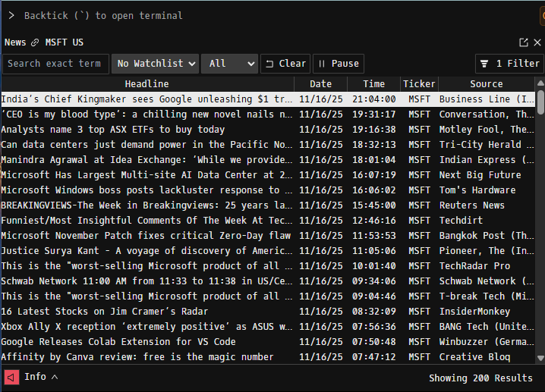Click Showing 200 Results status text

click(480, 378)
